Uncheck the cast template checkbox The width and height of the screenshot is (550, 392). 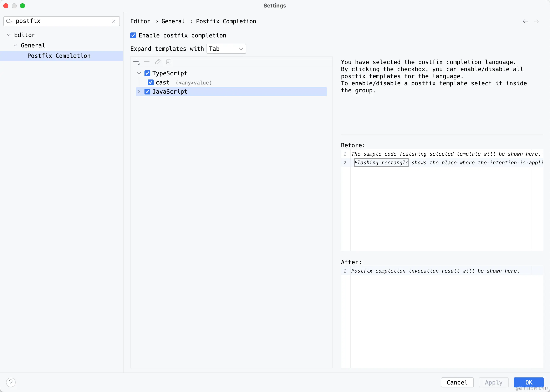(151, 83)
